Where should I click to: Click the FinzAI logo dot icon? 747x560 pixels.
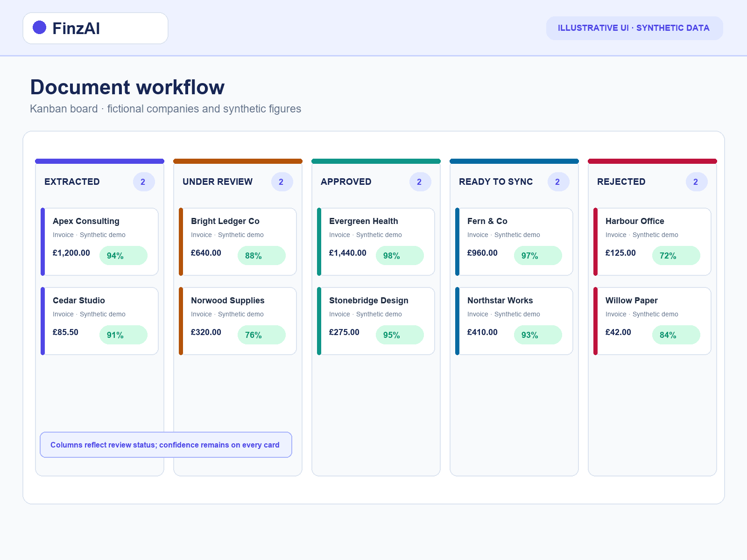(40, 28)
